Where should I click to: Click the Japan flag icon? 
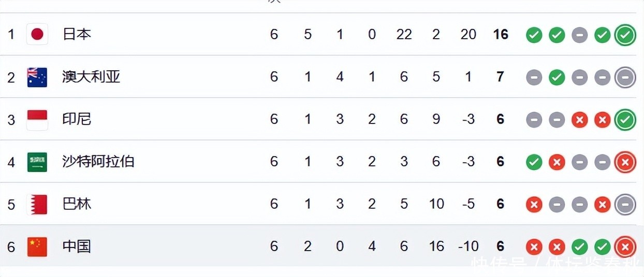tap(37, 35)
